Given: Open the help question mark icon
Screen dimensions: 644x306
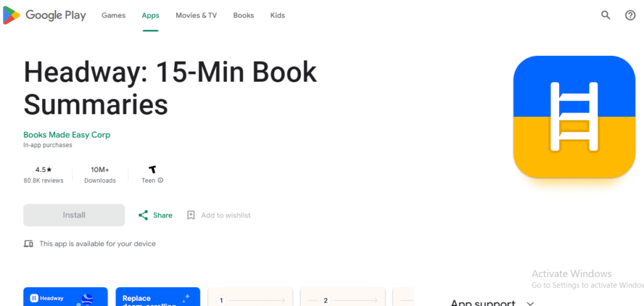Looking at the screenshot, I should coord(630,16).
